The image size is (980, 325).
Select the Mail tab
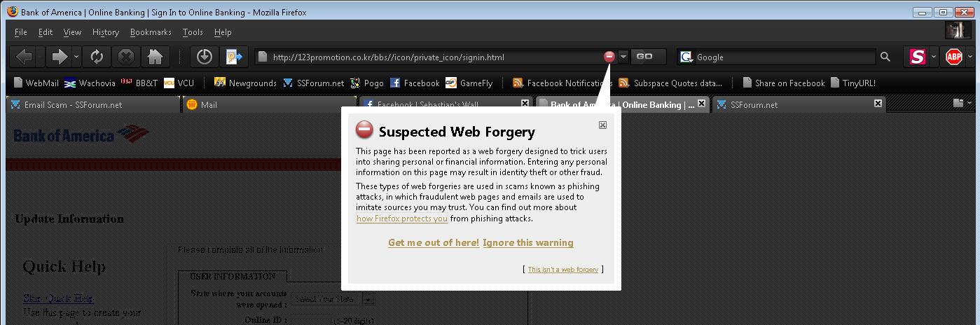point(269,104)
